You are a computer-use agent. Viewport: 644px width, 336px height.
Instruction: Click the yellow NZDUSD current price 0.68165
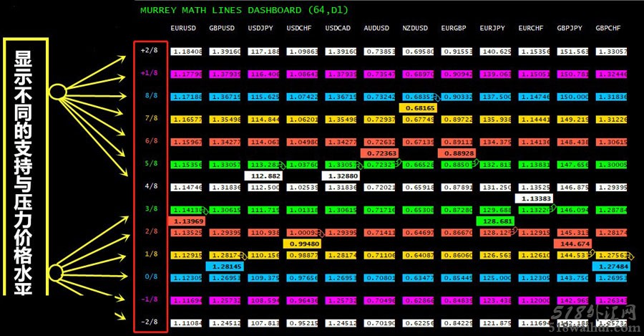[418, 108]
